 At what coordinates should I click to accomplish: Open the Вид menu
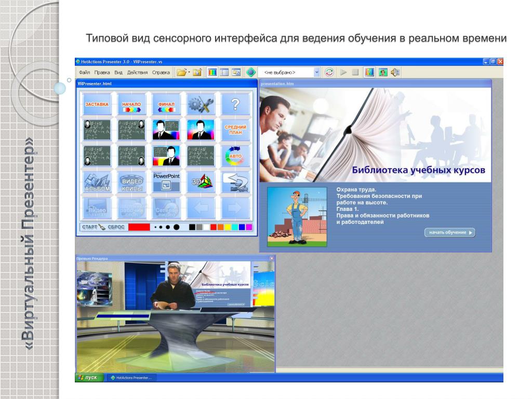point(118,72)
